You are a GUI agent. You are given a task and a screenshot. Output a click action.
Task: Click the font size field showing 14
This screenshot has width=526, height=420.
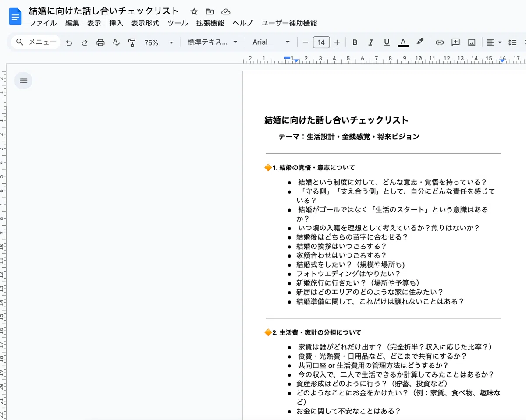pyautogui.click(x=321, y=42)
